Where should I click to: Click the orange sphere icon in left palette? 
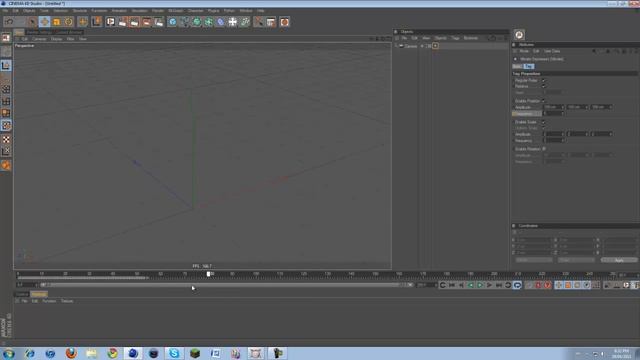tap(6, 165)
